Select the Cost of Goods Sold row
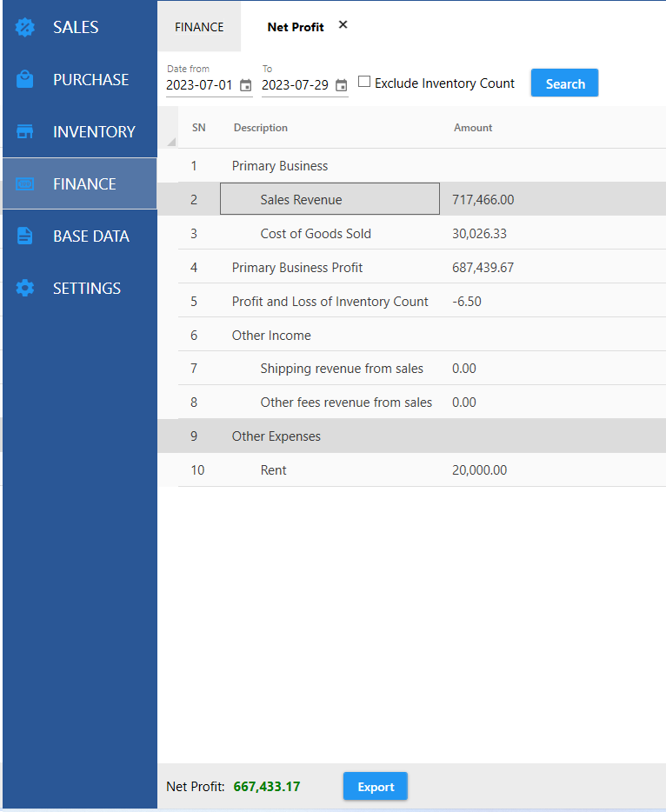The height and width of the screenshot is (812, 666). [x=316, y=233]
